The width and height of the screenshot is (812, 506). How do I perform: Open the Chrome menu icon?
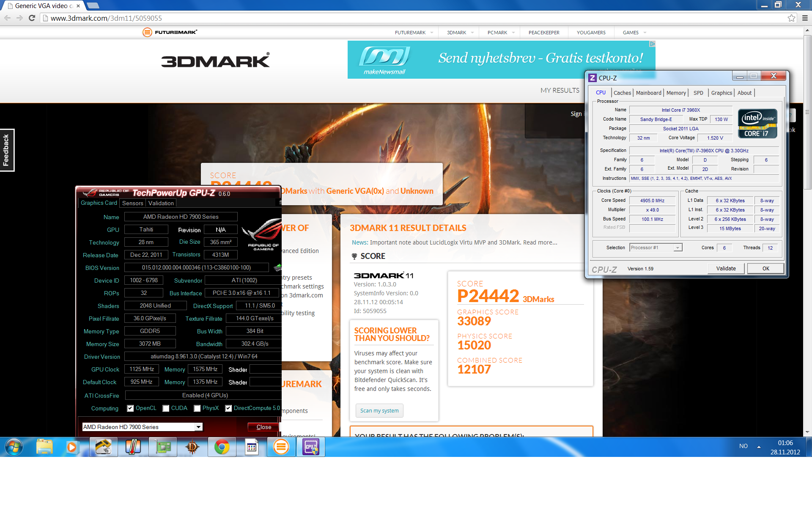pos(805,18)
